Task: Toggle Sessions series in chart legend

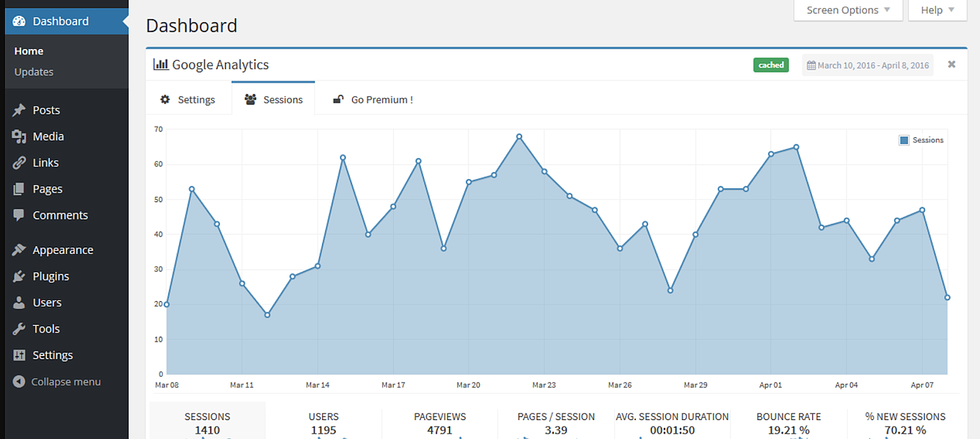Action: coord(921,140)
